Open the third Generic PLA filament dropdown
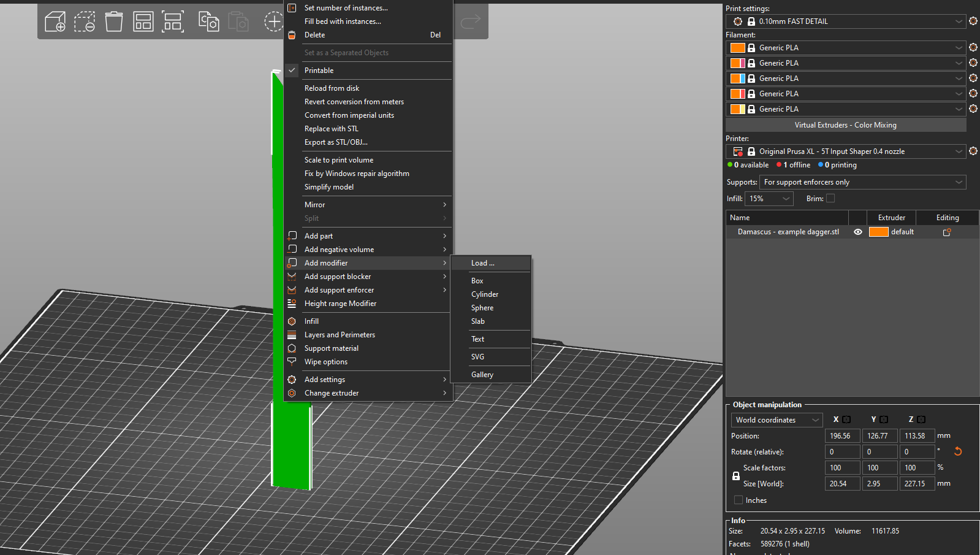Viewport: 980px width, 555px height. click(846, 78)
